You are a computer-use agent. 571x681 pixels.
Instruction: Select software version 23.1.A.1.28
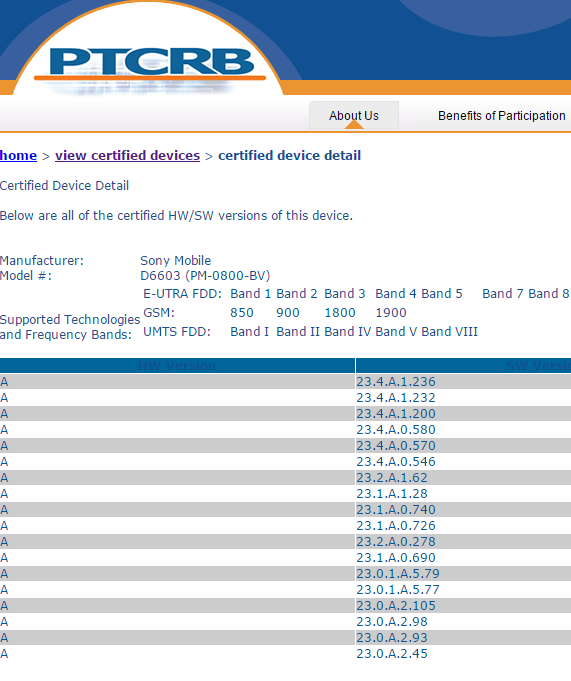click(x=392, y=493)
